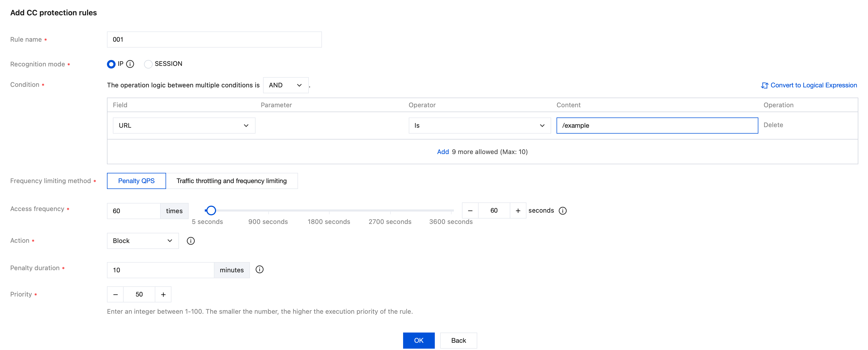Click info icon next to IP option
The image size is (868, 350).
pos(130,64)
